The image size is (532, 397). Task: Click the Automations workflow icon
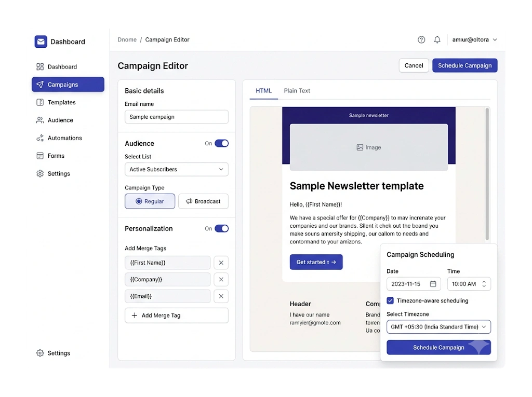40,138
